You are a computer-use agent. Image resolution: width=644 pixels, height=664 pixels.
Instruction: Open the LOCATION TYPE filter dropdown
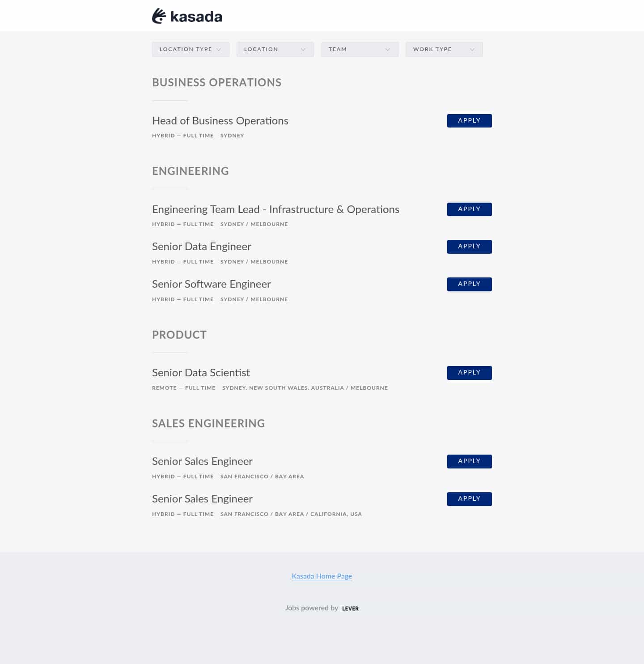click(190, 49)
